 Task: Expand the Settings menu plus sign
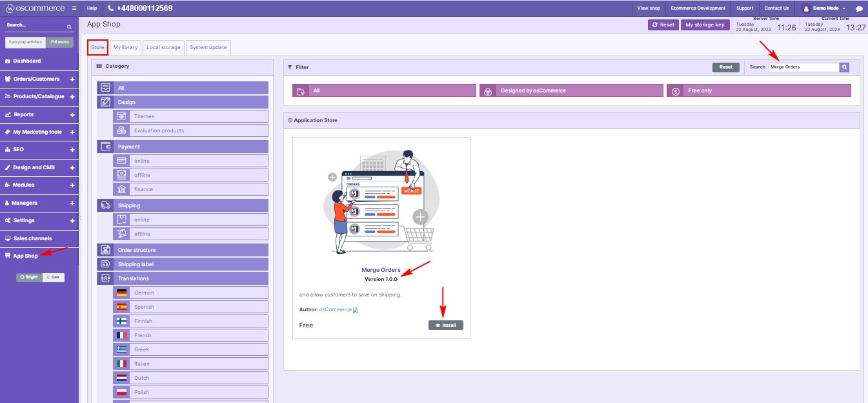tap(72, 221)
